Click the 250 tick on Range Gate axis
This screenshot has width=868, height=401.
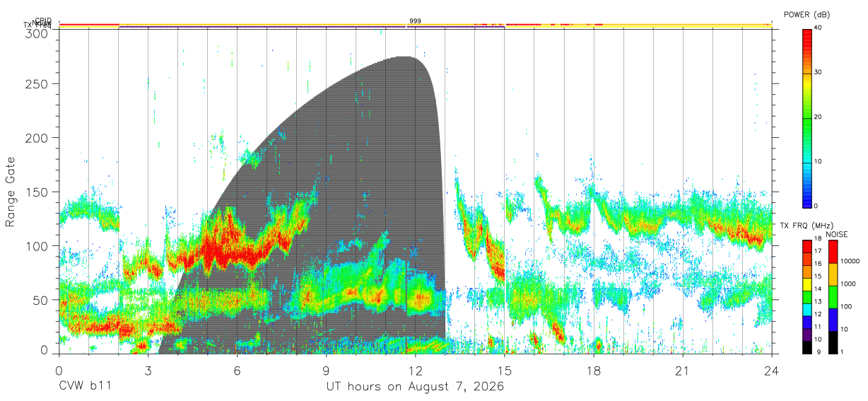[x=36, y=83]
